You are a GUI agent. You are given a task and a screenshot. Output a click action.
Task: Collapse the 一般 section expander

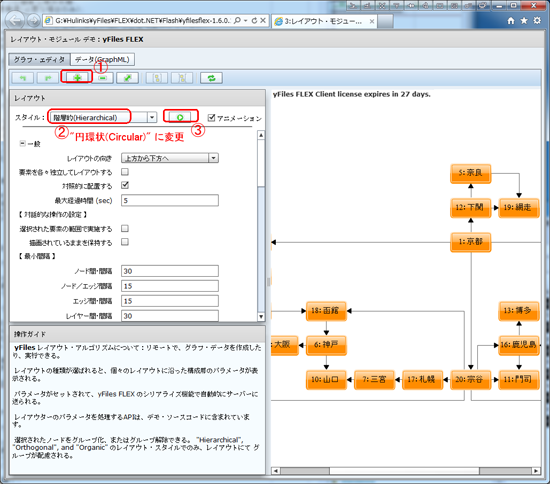pos(22,143)
